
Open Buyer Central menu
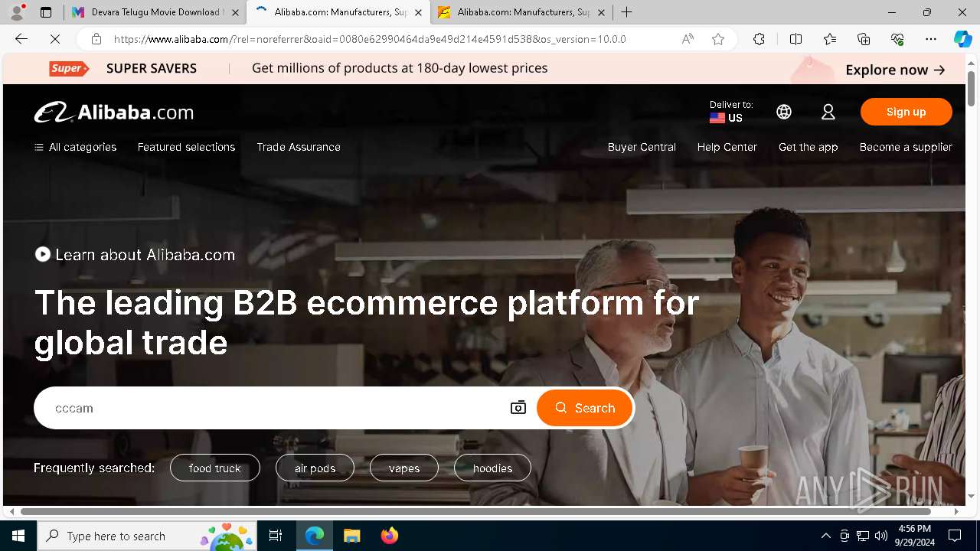click(642, 147)
